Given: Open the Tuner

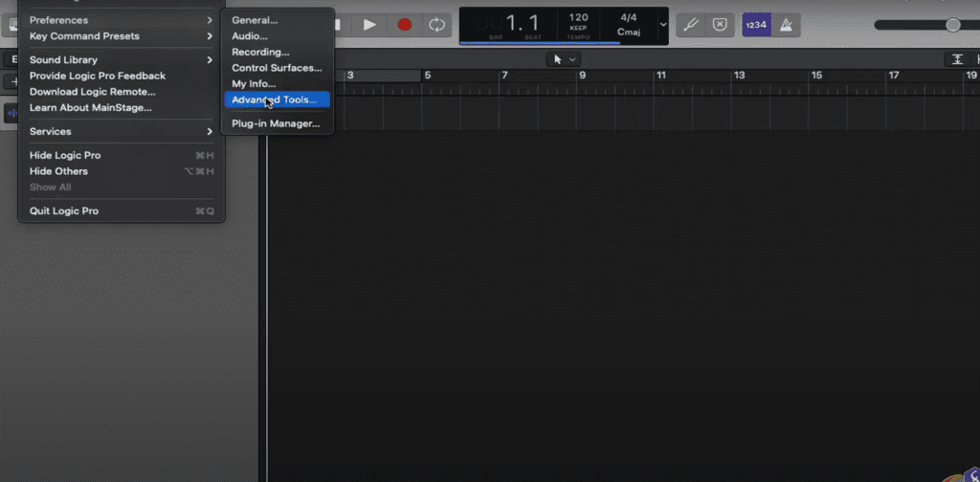Looking at the screenshot, I should (691, 24).
